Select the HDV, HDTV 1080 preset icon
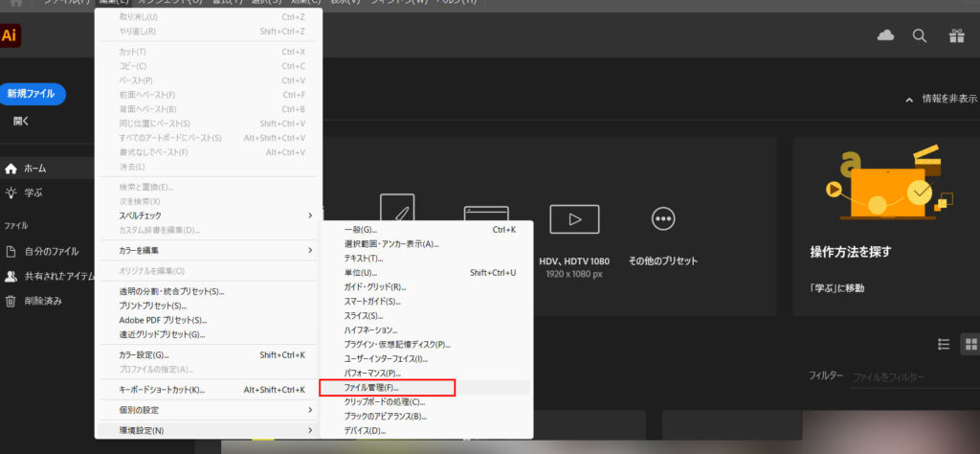This screenshot has height=454, width=980. point(574,219)
